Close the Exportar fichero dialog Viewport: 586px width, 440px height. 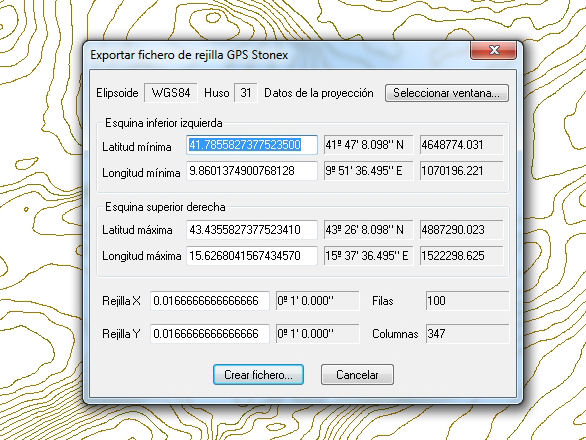coord(493,50)
